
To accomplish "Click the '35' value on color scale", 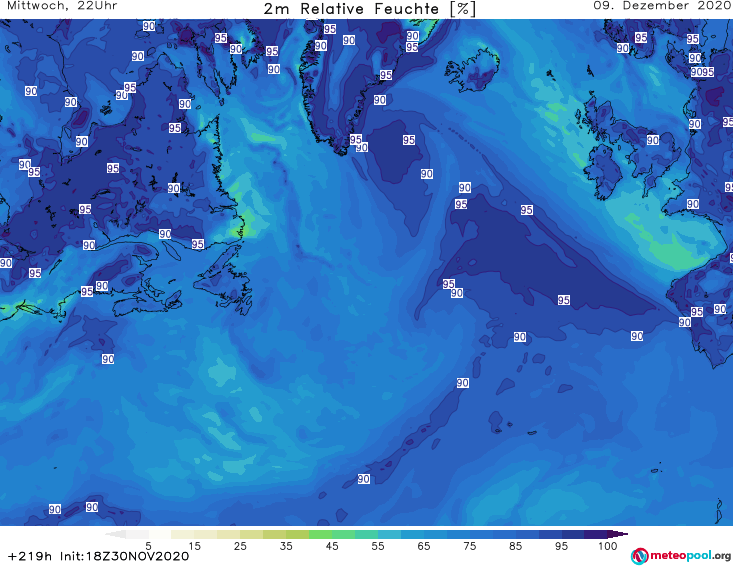I will pyautogui.click(x=286, y=546).
